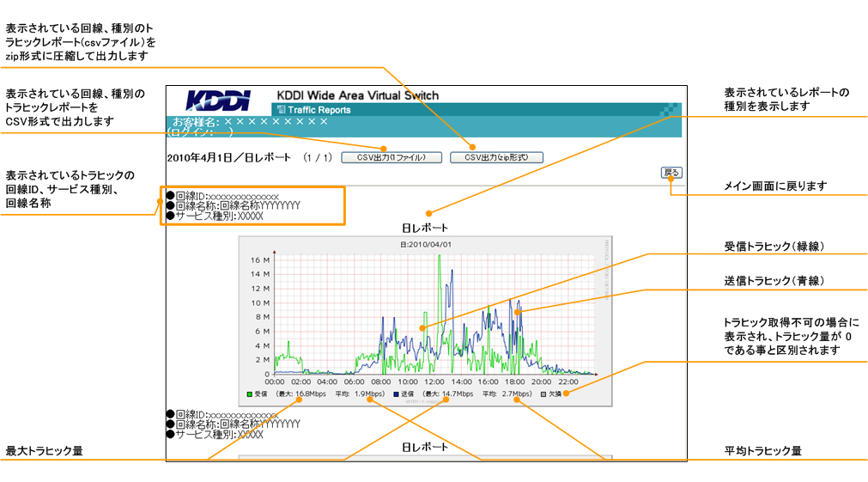The height and width of the screenshot is (482, 868).
Task: Click the 22:00 x-axis label
Action: (568, 381)
